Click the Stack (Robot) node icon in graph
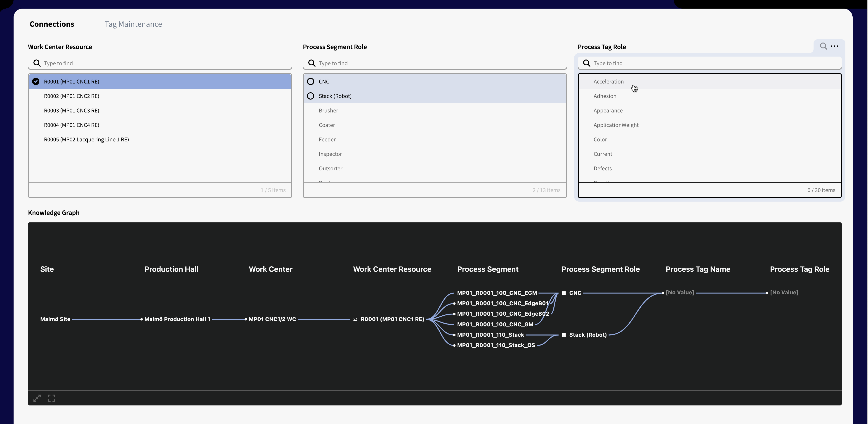 click(x=564, y=335)
